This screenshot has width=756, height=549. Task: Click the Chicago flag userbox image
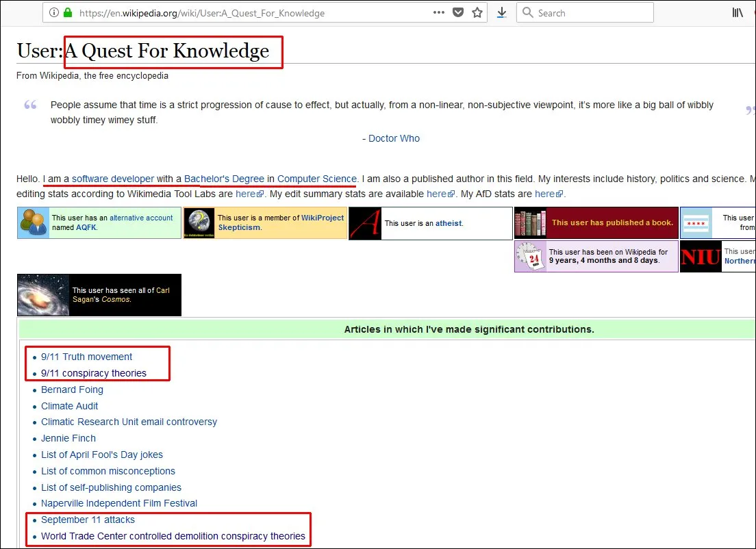(x=696, y=222)
